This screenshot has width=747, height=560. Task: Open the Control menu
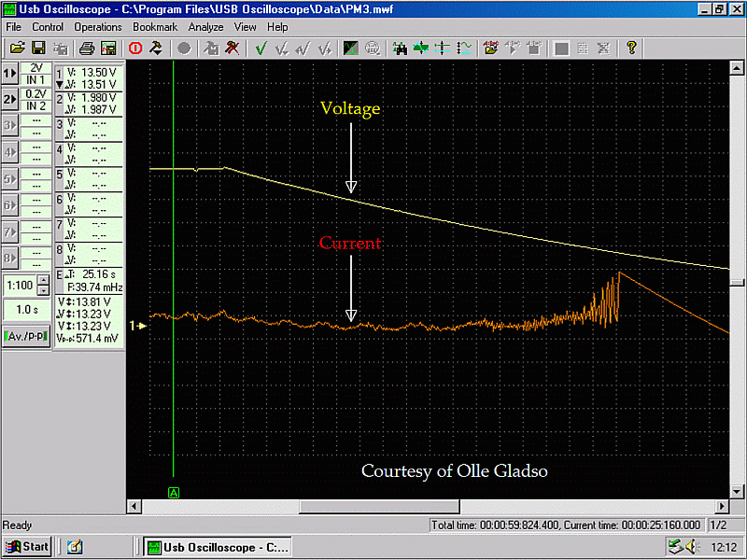[x=48, y=27]
